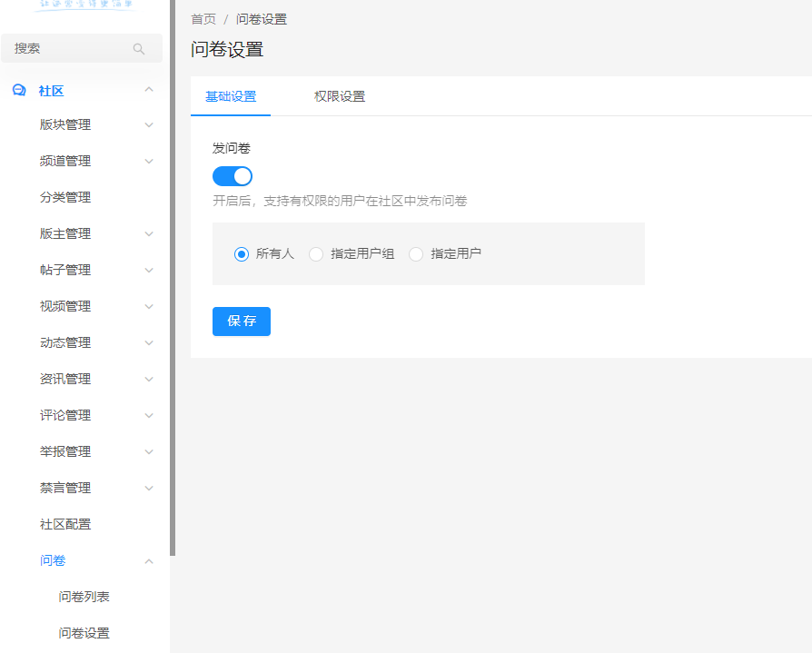Expand 频道管理 chevron
The image size is (812, 653).
pyautogui.click(x=149, y=161)
